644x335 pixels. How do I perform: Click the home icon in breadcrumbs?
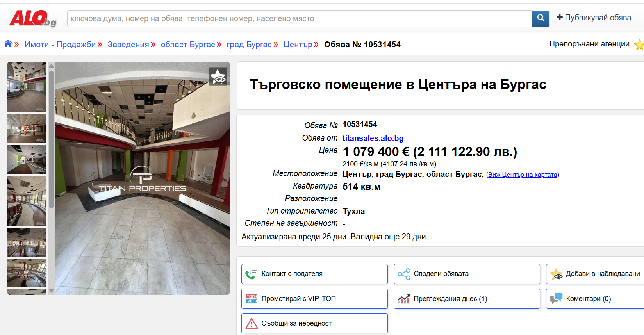tap(8, 44)
